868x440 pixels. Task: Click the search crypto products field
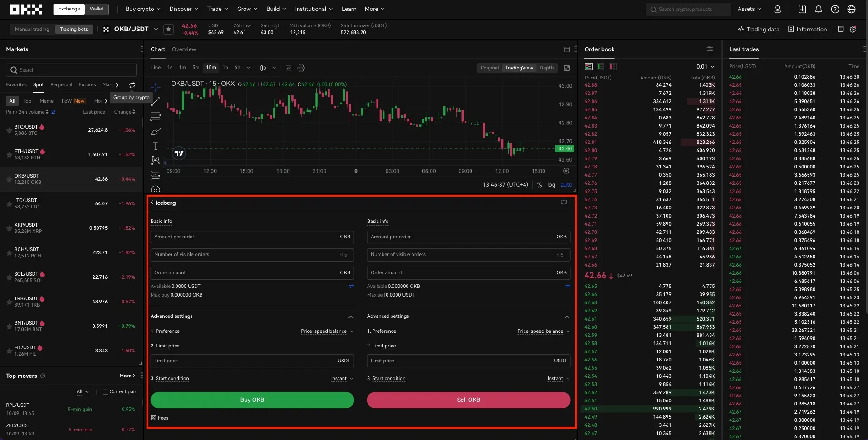point(688,9)
